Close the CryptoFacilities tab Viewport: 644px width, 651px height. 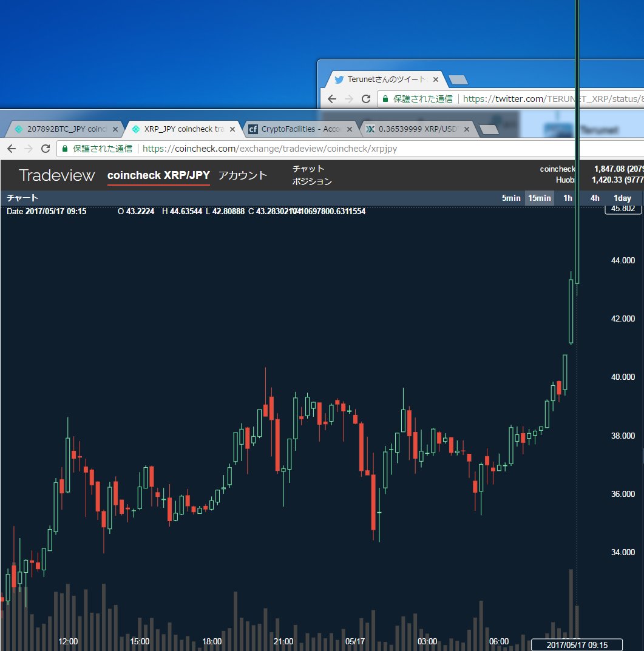[350, 129]
